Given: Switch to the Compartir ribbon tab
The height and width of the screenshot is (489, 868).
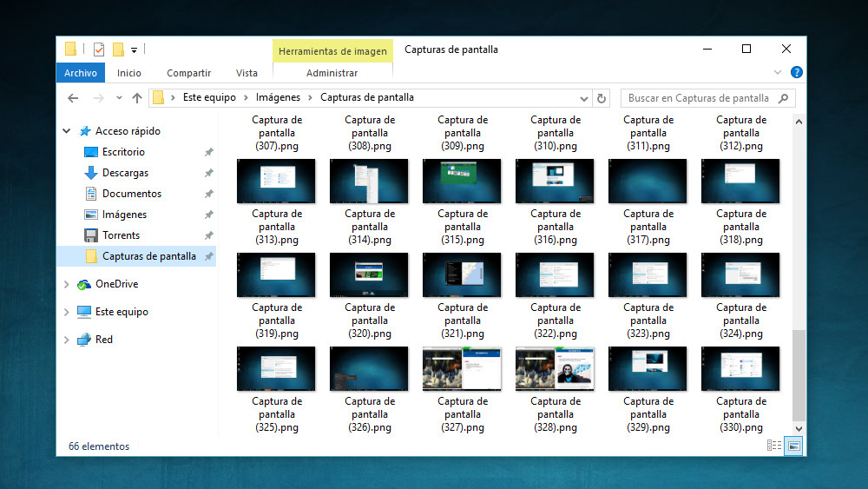Looking at the screenshot, I should [188, 73].
